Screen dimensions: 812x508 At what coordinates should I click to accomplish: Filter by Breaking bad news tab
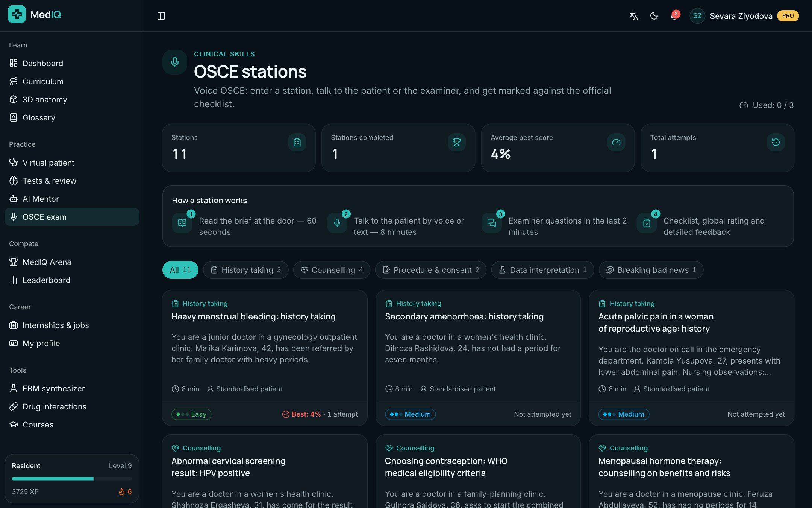[651, 270]
